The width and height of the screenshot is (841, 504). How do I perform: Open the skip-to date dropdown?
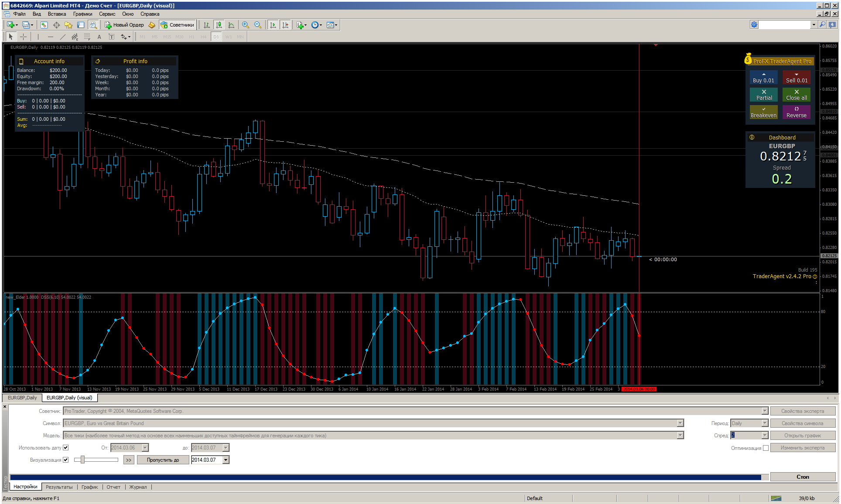point(226,460)
